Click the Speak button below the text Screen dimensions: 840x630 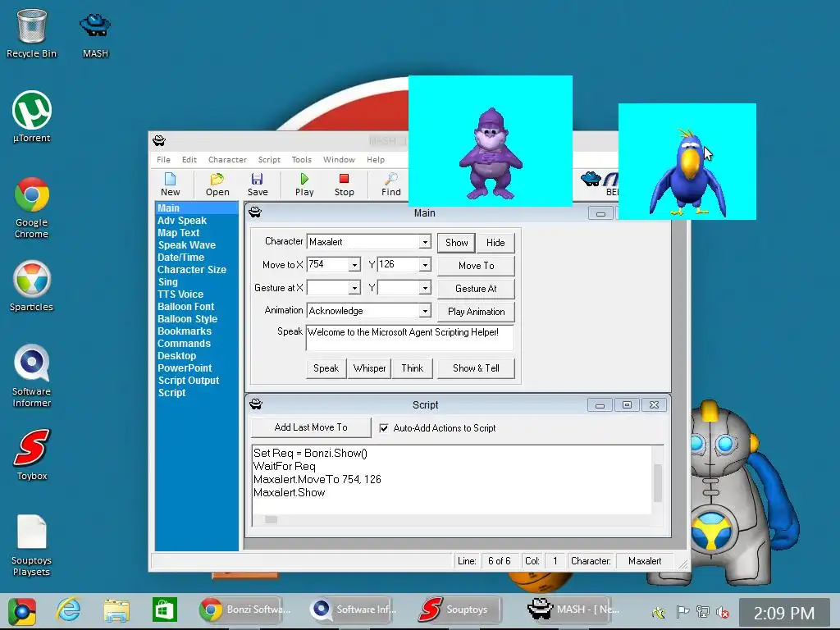point(326,368)
